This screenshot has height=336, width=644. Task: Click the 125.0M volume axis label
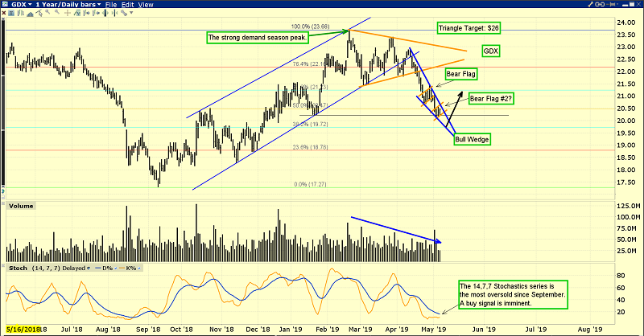[x=629, y=206]
